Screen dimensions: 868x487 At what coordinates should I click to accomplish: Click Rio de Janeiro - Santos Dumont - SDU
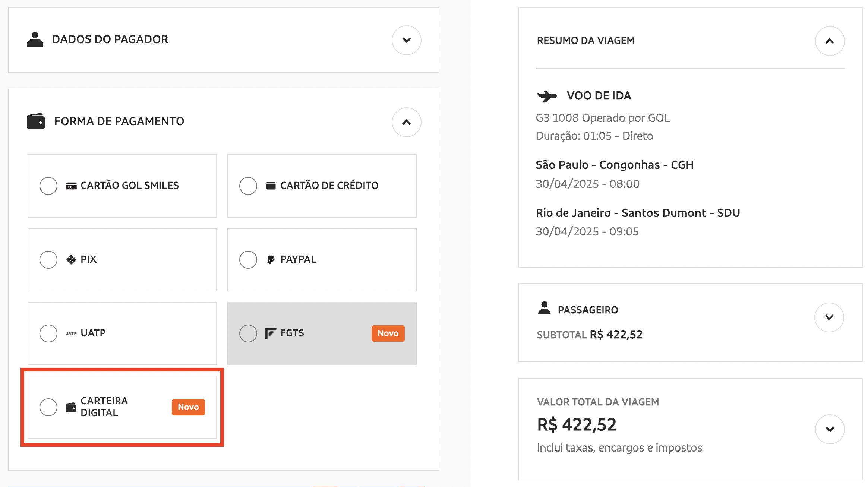pos(638,213)
